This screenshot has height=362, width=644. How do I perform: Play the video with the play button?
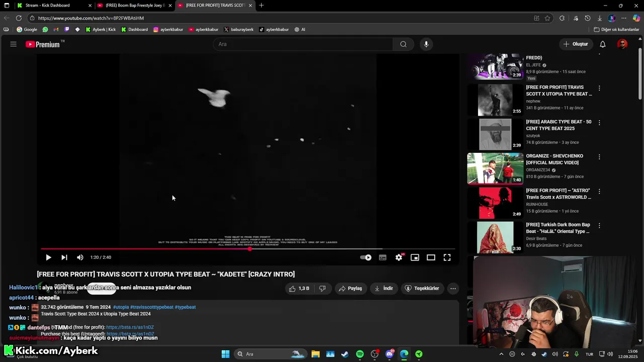point(48,257)
